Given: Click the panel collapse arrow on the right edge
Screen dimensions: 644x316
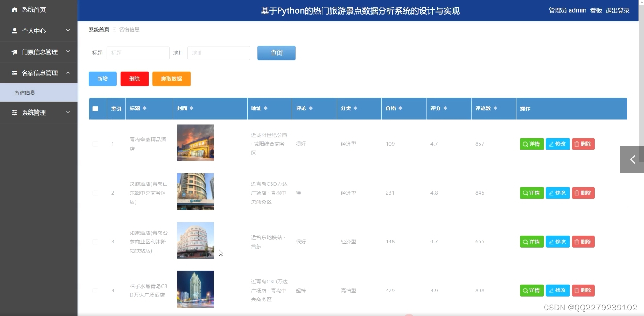Looking at the screenshot, I should tap(632, 159).
